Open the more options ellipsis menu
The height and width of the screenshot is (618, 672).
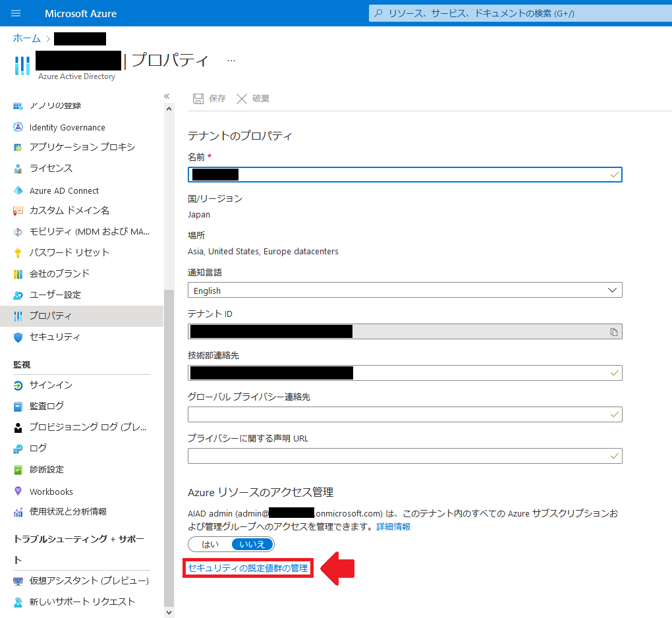pyautogui.click(x=231, y=61)
